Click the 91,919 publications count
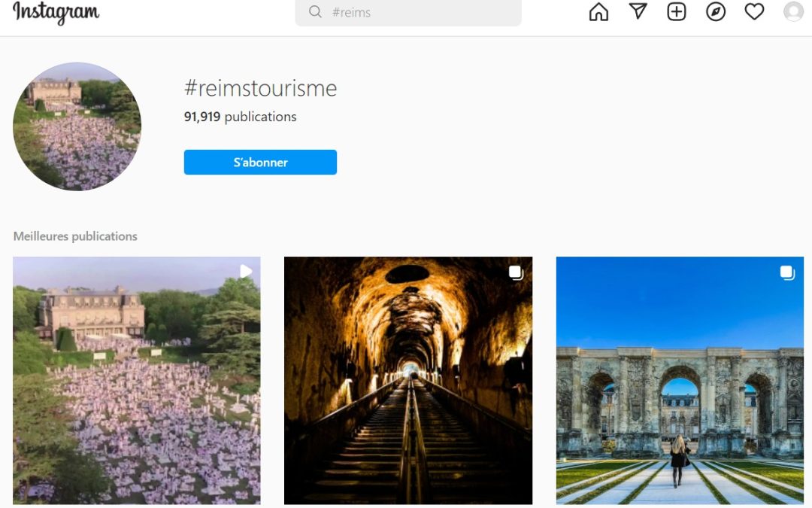Screen dimensions: 812x508 tap(239, 117)
